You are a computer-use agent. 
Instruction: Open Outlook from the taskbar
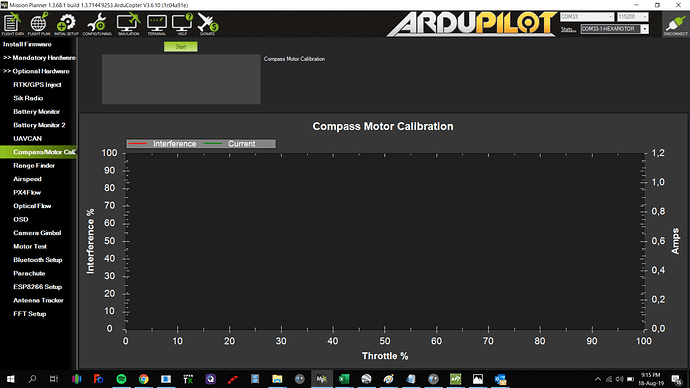pyautogui.click(x=500, y=379)
